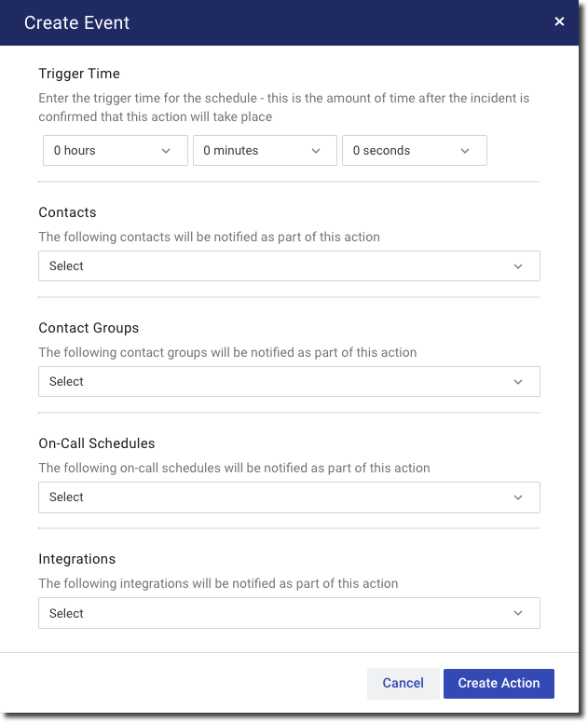Click the Trigger Time heading

79,74
